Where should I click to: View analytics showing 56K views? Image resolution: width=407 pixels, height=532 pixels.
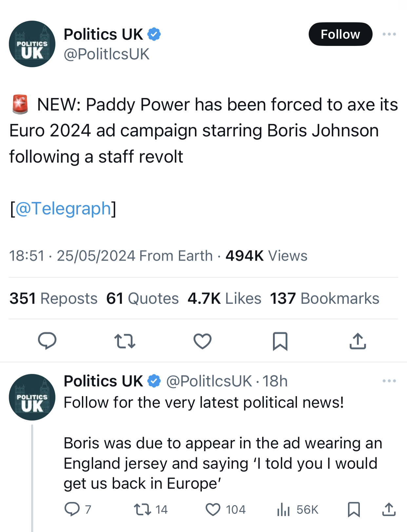[x=284, y=509]
